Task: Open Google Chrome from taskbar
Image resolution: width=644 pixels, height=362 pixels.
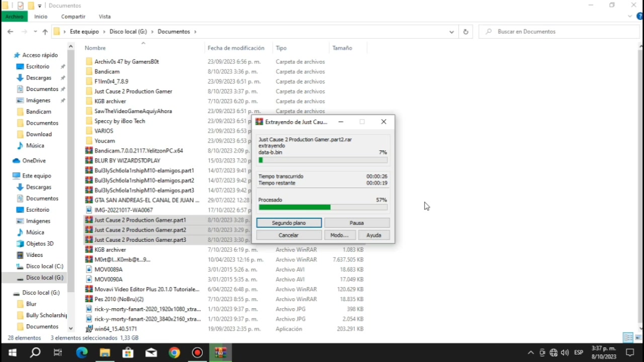Action: click(x=174, y=353)
